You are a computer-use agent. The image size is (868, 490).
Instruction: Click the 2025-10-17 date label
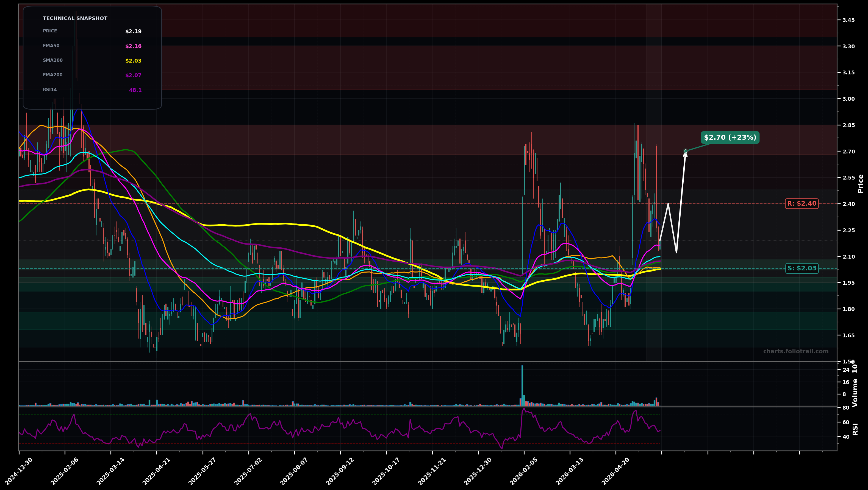pos(386,471)
